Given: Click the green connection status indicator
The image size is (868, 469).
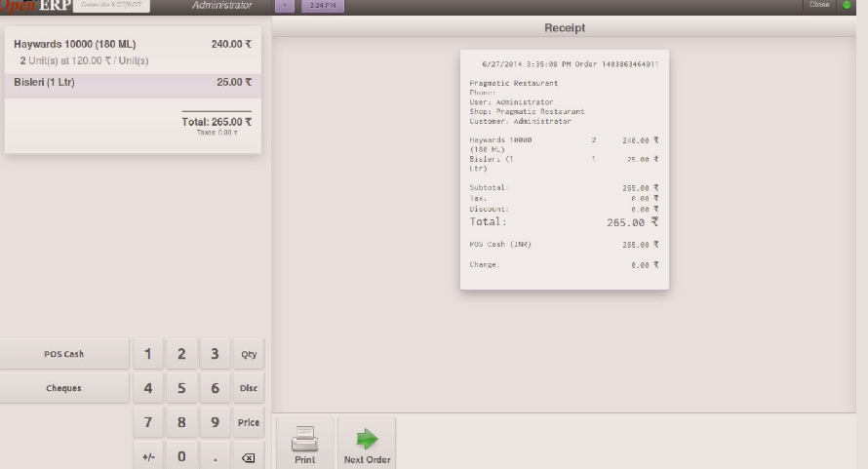Looking at the screenshot, I should pyautogui.click(x=847, y=6).
